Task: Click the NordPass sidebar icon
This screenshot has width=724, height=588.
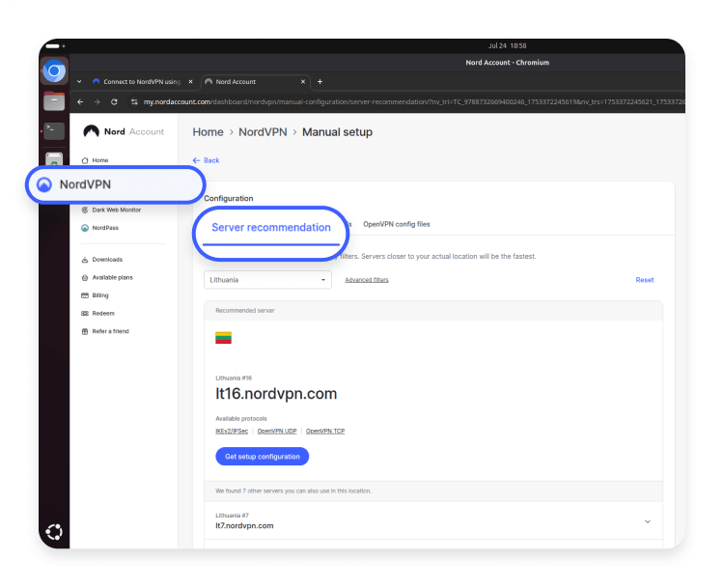Action: tap(85, 228)
